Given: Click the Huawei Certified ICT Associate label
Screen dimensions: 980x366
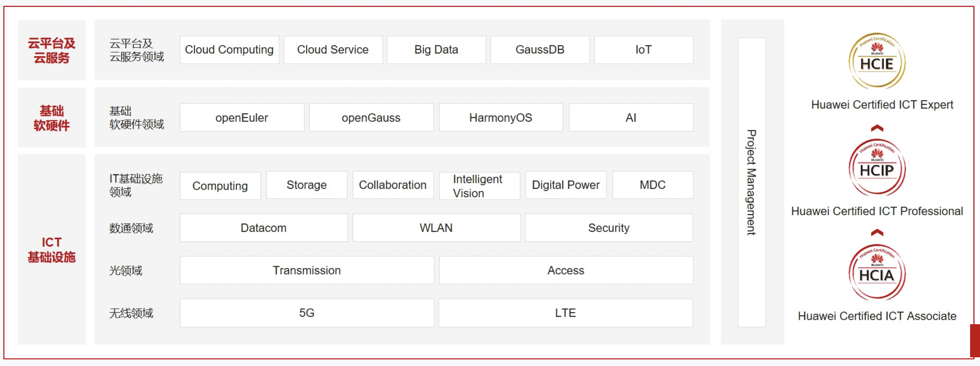Looking at the screenshot, I should pos(877,316).
